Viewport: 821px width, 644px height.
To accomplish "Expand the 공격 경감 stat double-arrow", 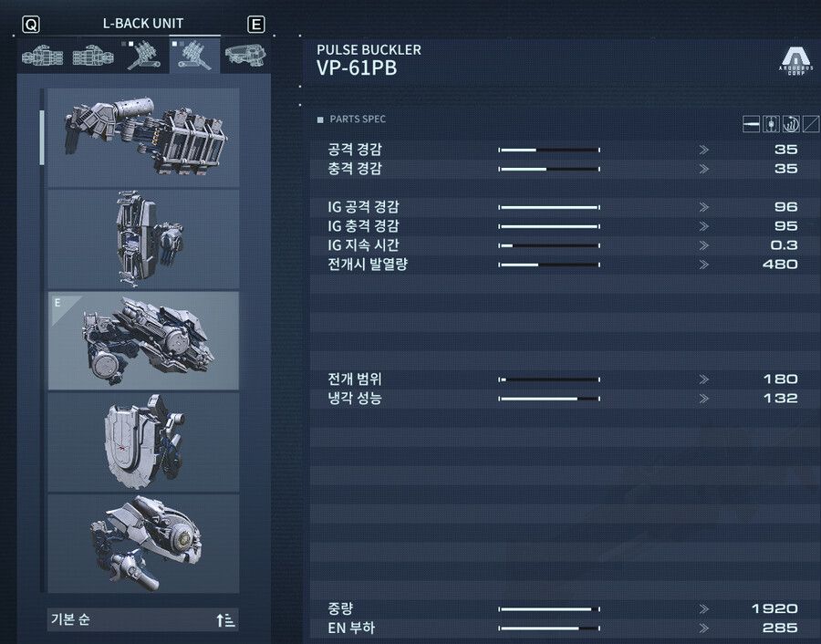I will pyautogui.click(x=703, y=150).
